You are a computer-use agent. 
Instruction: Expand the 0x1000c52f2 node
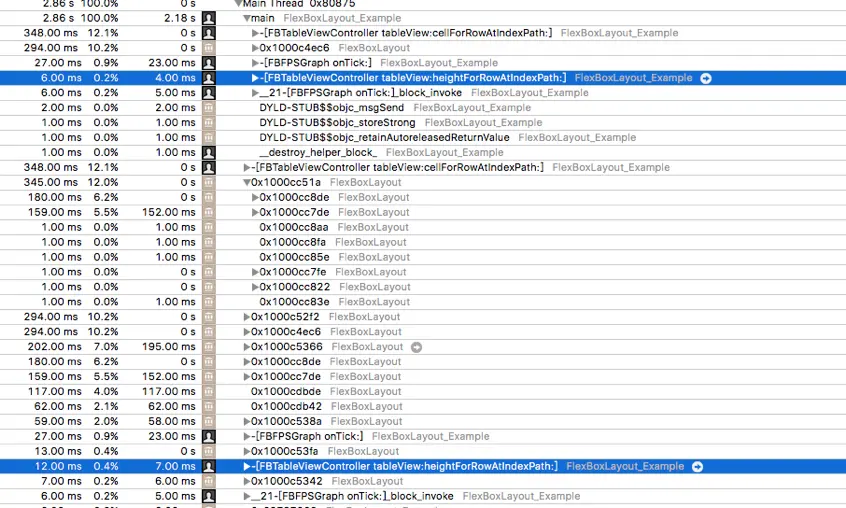tap(247, 317)
